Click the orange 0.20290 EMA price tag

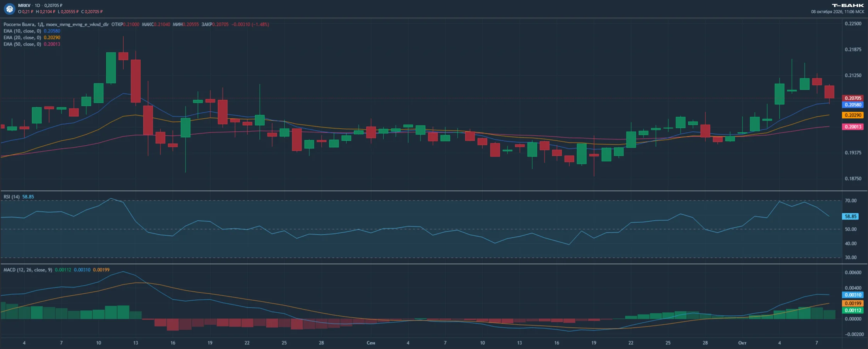[x=853, y=115]
